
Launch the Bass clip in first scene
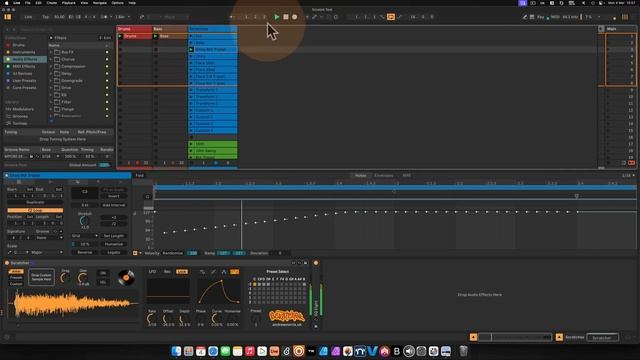[x=156, y=36]
